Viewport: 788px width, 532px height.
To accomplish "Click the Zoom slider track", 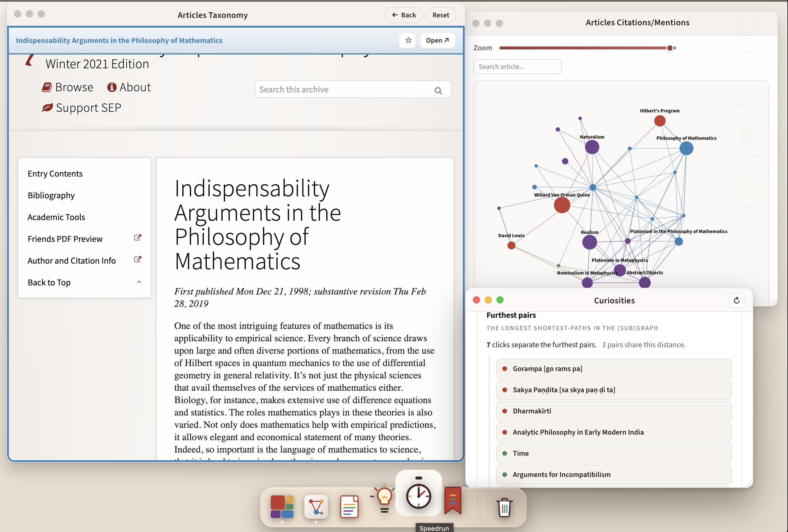I will 587,48.
